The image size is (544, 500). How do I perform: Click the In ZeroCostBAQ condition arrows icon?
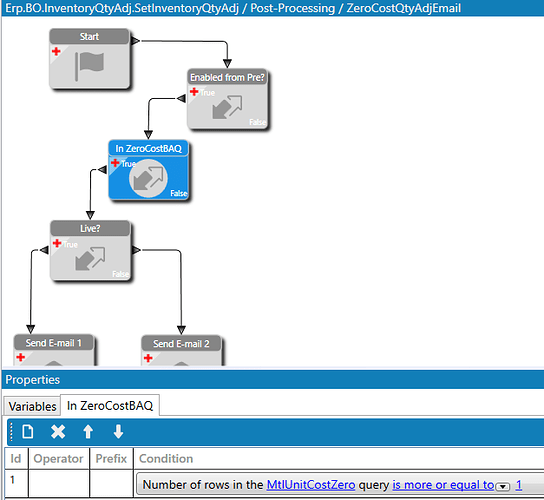(148, 178)
